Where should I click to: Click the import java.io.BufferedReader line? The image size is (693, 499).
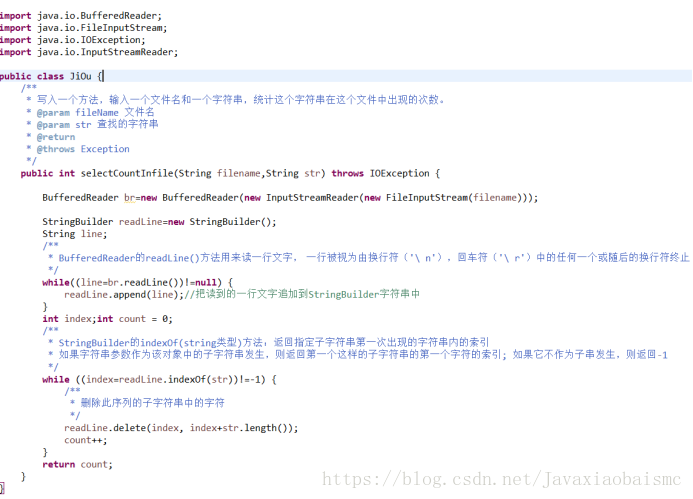click(x=81, y=16)
